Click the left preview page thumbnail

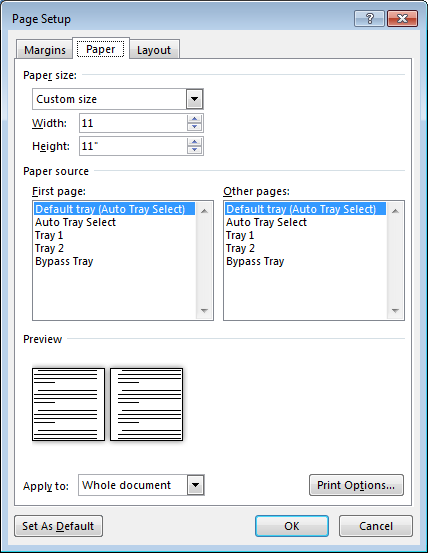click(x=68, y=405)
